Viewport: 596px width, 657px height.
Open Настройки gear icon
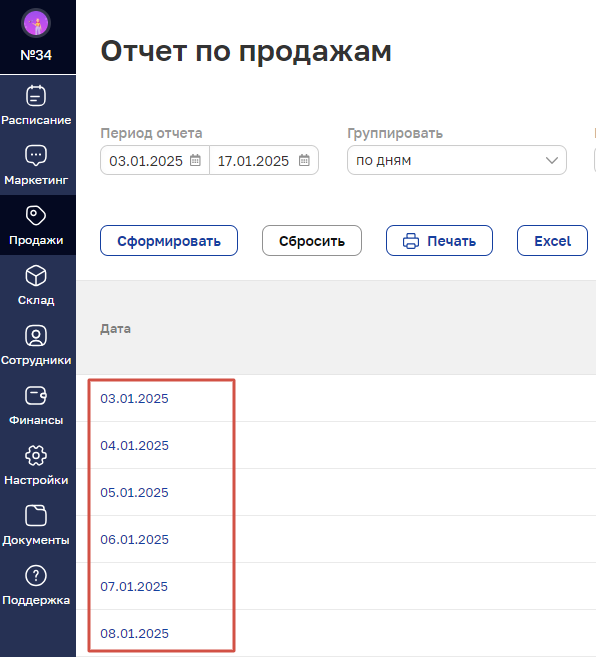tap(36, 455)
